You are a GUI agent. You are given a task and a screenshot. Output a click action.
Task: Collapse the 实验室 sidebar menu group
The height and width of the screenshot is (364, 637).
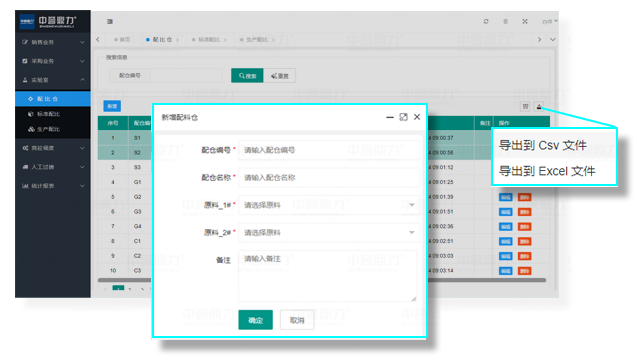(x=53, y=80)
